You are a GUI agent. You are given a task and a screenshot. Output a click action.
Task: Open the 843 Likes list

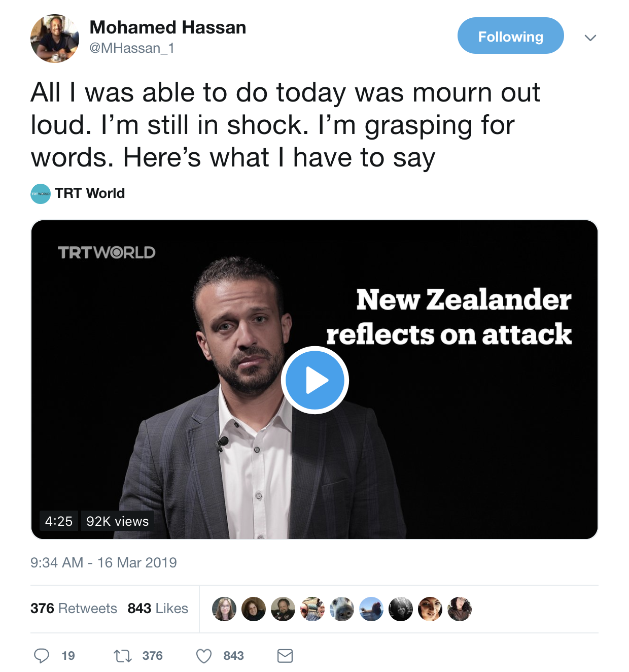158,608
